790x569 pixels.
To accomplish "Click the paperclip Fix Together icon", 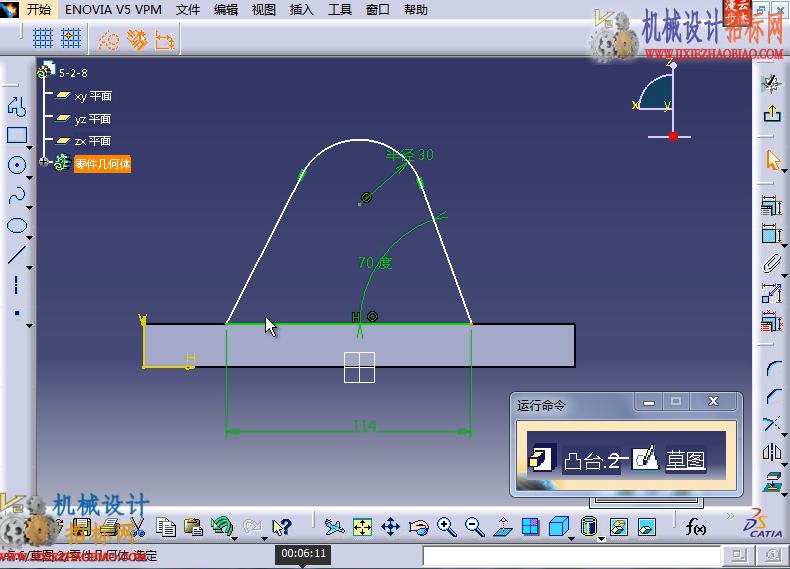I will tap(771, 264).
